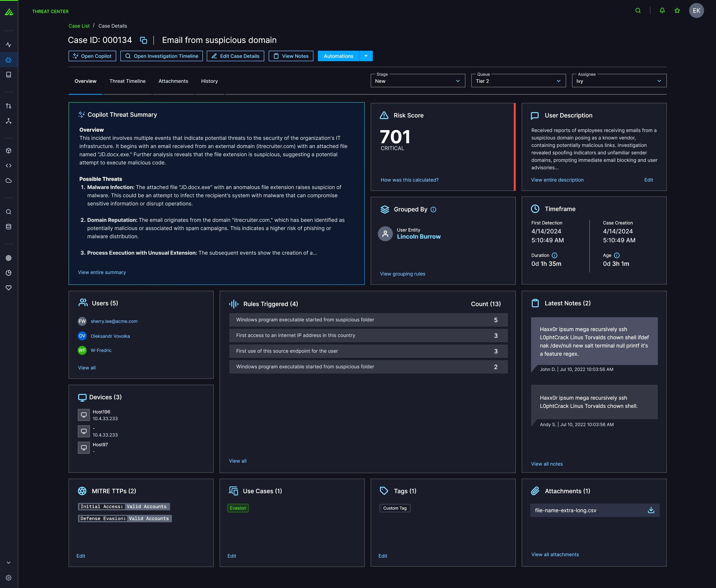Open View entire summary link
716x588 pixels.
pos(102,272)
